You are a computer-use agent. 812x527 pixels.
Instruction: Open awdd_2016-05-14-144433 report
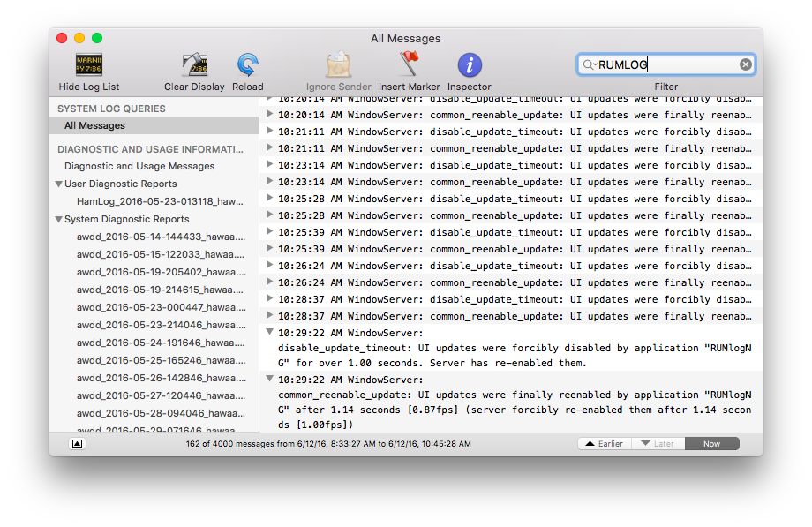coord(161,237)
